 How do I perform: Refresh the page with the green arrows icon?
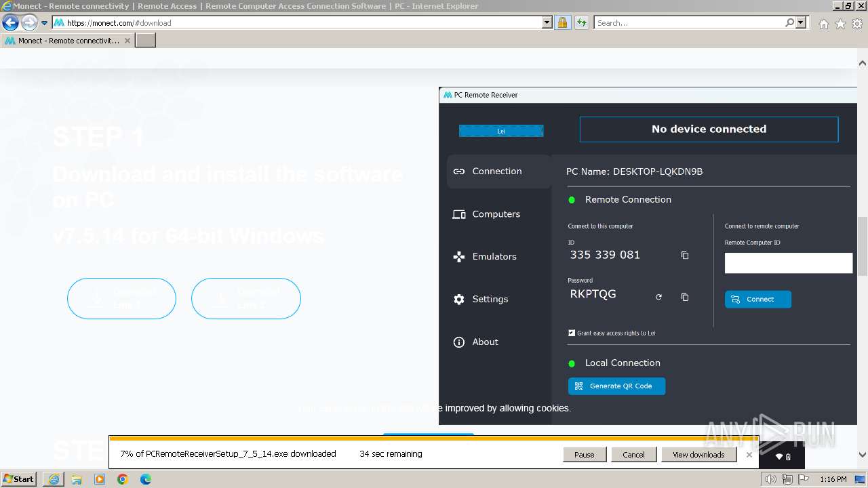pos(581,22)
